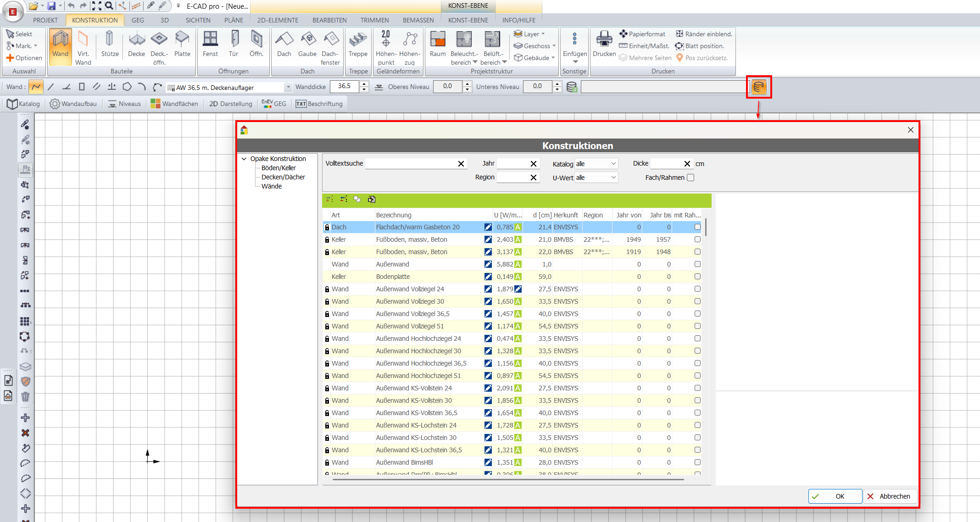Tick checkbox in Außenwand Vollziegel 24 row
The image size is (980, 522).
[x=697, y=289]
